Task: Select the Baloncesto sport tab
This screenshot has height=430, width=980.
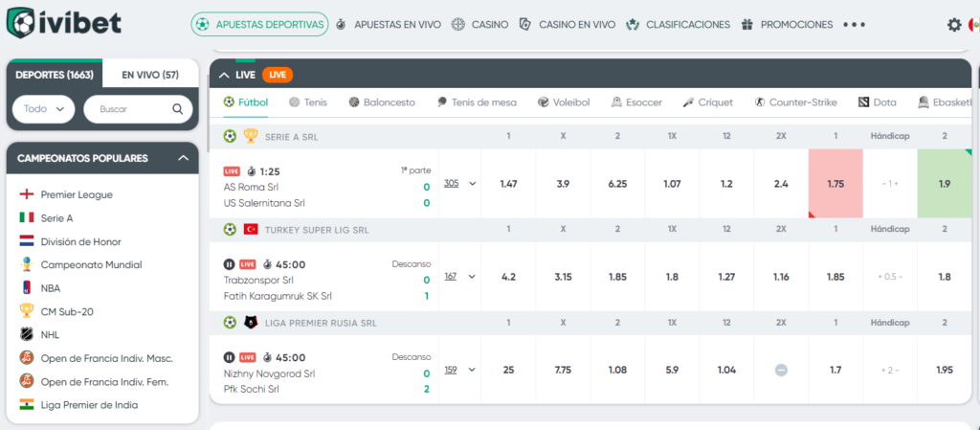Action: coord(382,102)
